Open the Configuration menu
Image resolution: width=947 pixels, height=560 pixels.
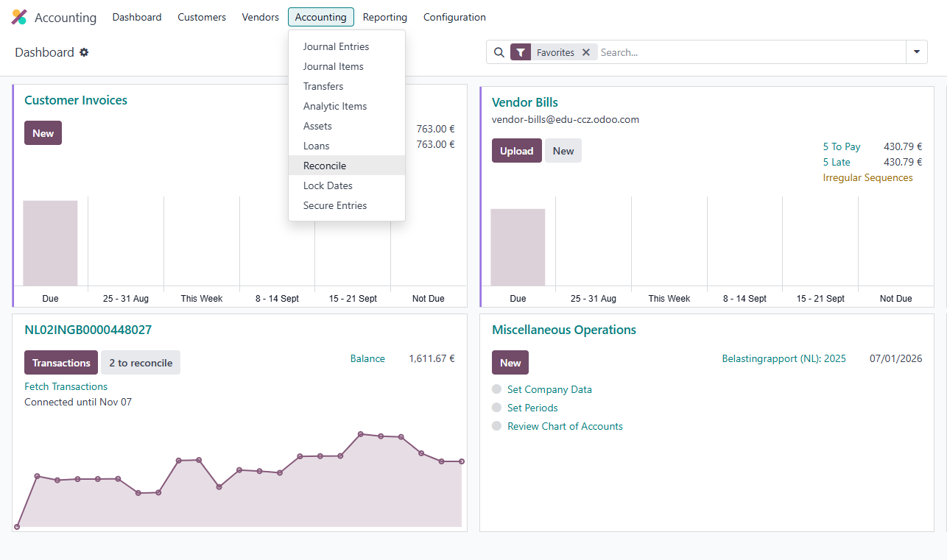point(454,17)
